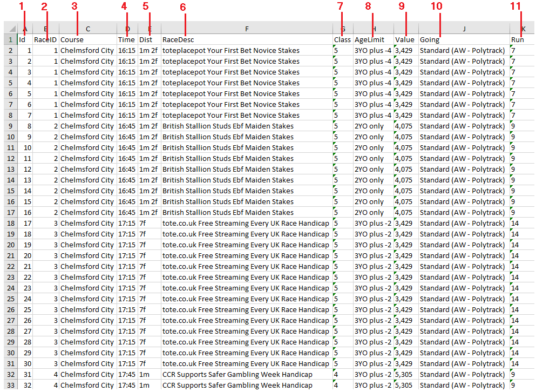
Task: Click the Select All corner of the sheet
Action: 10,29
